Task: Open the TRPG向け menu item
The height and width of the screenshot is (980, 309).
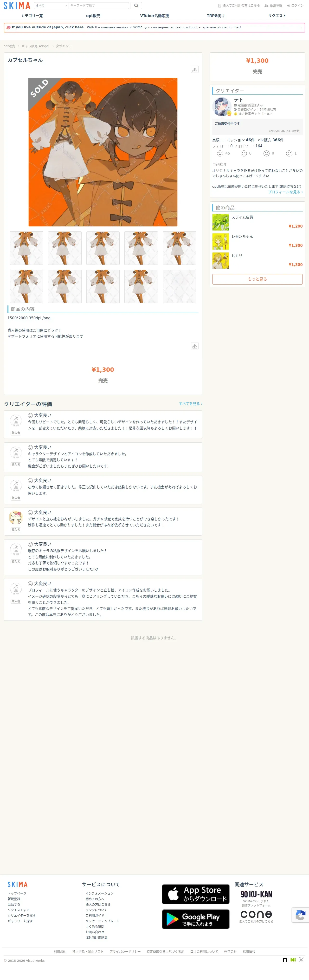Action: point(216,16)
